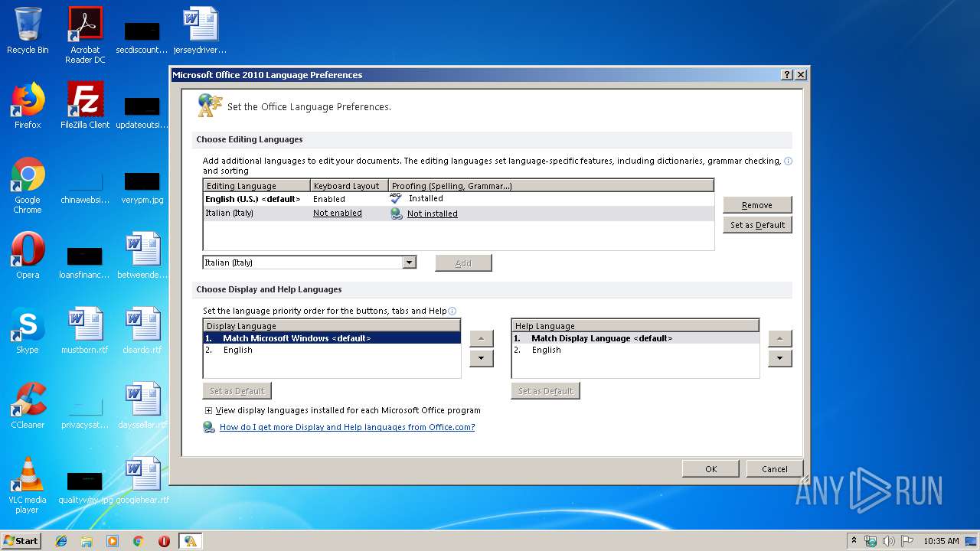Click the Keyboard Layout column header
Image resolution: width=980 pixels, height=551 pixels.
coord(349,186)
